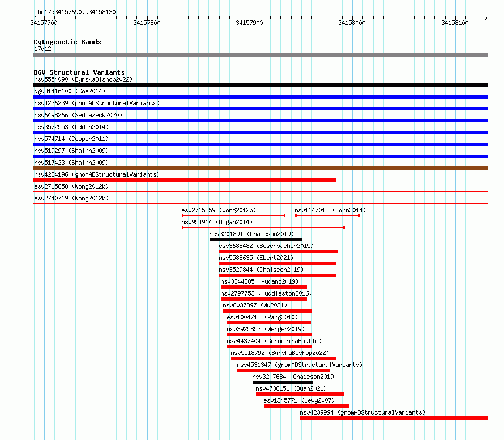The height and width of the screenshot is (440, 504).
Task: Click the red esv1345771 variant bar
Action: (306, 406)
